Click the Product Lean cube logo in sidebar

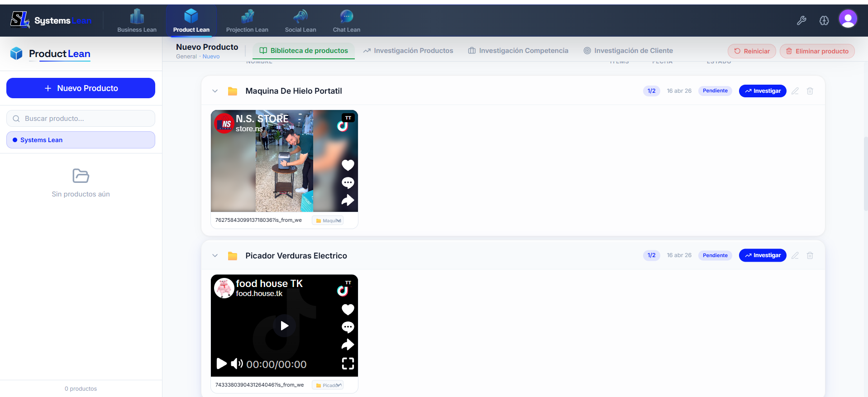point(16,53)
